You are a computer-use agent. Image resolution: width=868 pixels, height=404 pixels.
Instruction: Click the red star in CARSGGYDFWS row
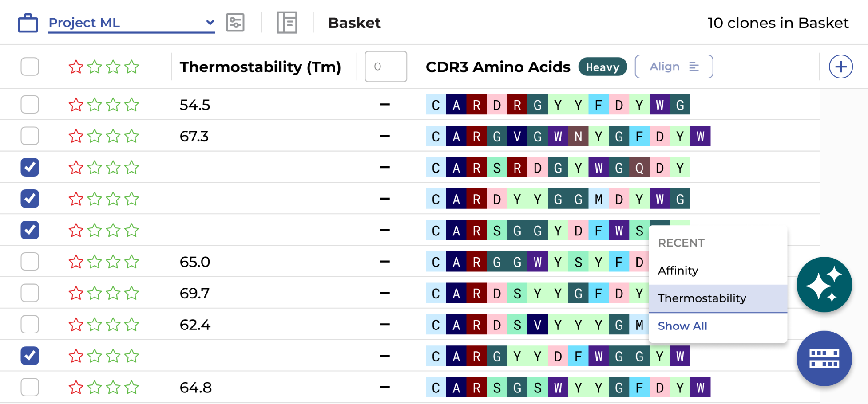76,230
